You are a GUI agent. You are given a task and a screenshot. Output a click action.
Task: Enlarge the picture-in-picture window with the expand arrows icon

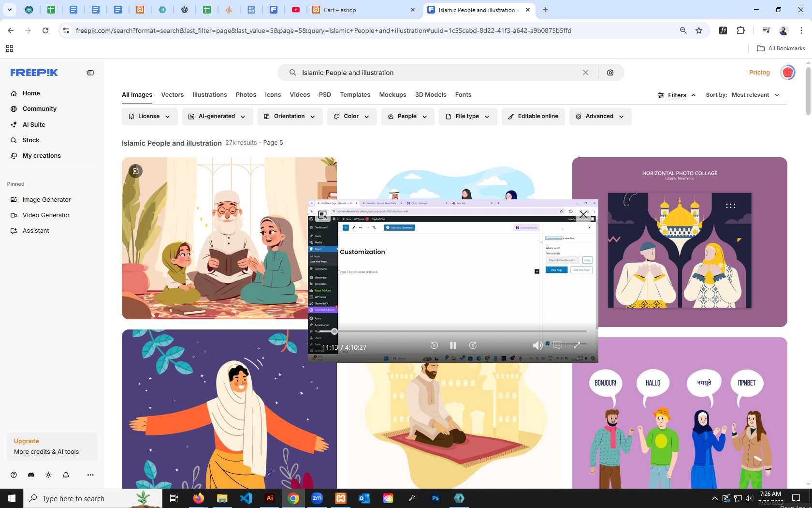(x=577, y=345)
